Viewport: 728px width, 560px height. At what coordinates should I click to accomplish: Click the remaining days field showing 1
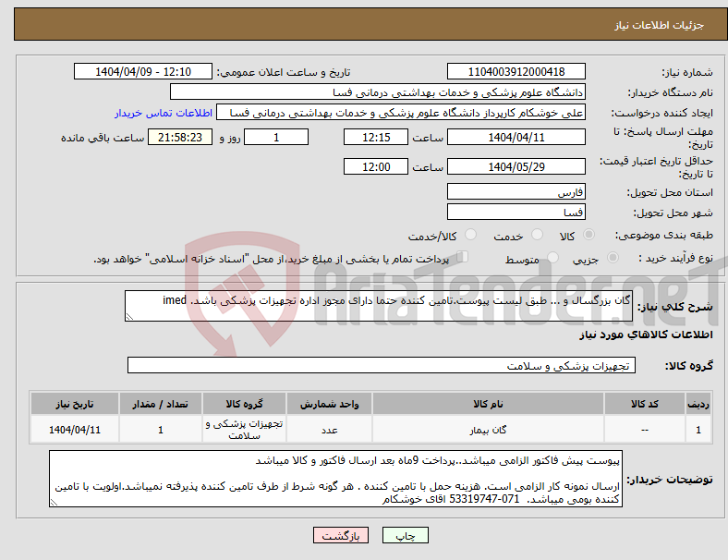coord(276,137)
